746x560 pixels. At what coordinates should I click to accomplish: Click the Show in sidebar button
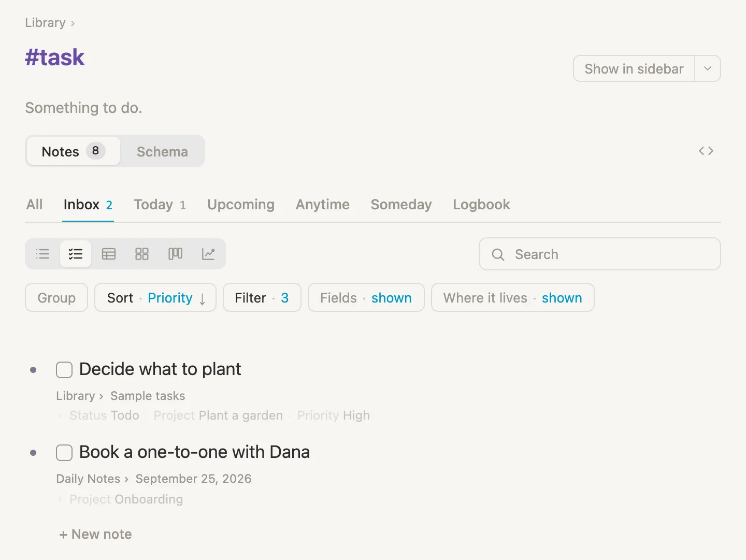coord(634,68)
